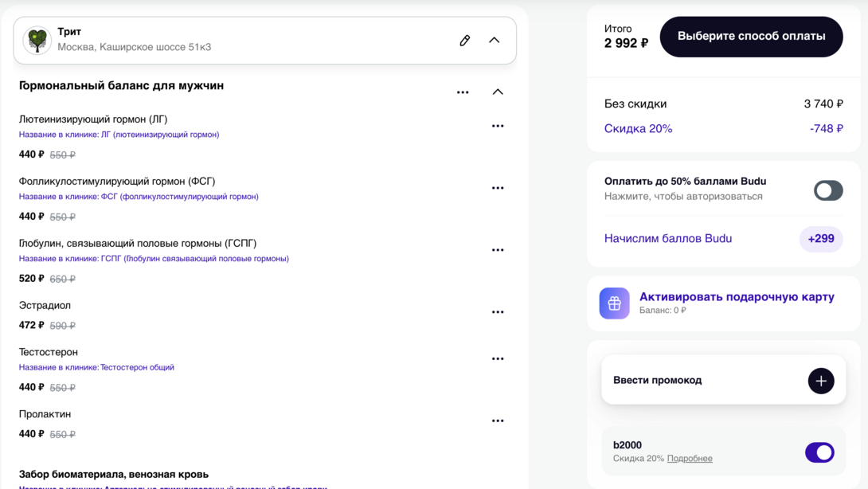This screenshot has height=489, width=868.
Task: Click the Трит clinic tree logo
Action: (37, 40)
